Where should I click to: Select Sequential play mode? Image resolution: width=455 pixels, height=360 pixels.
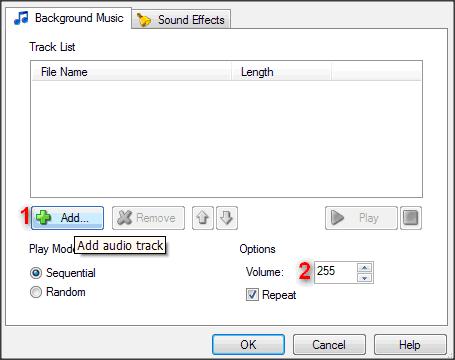point(63,273)
